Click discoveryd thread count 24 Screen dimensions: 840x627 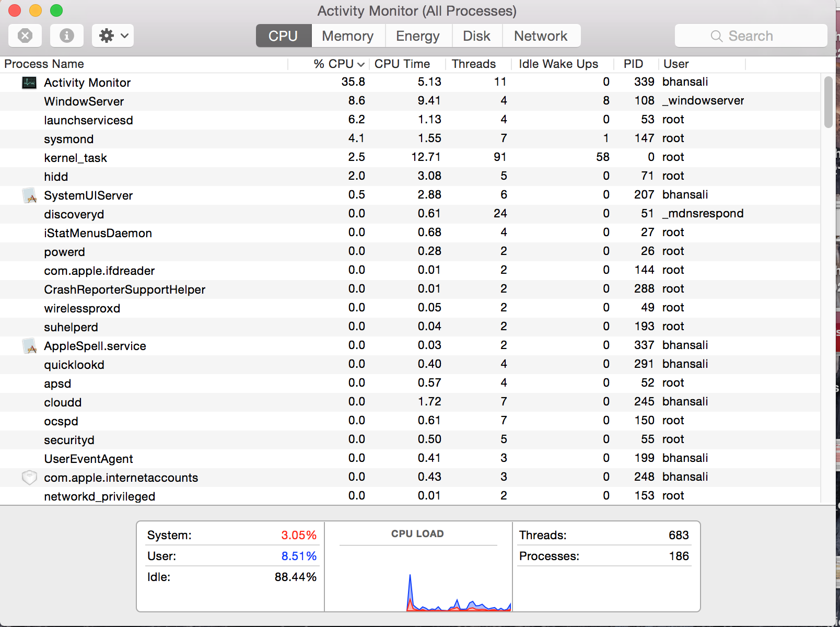point(500,213)
